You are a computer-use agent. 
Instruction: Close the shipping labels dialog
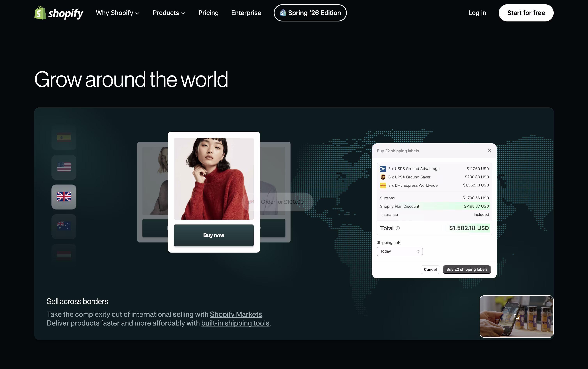489,151
